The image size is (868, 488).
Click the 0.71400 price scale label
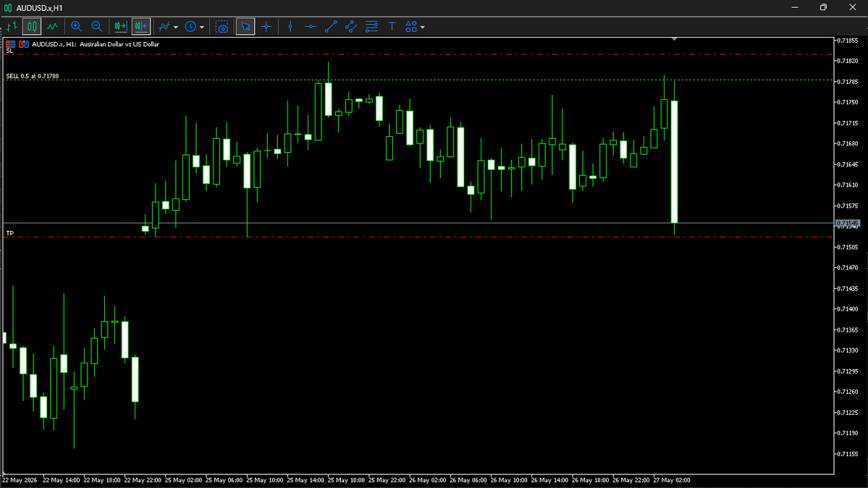pyautogui.click(x=847, y=309)
